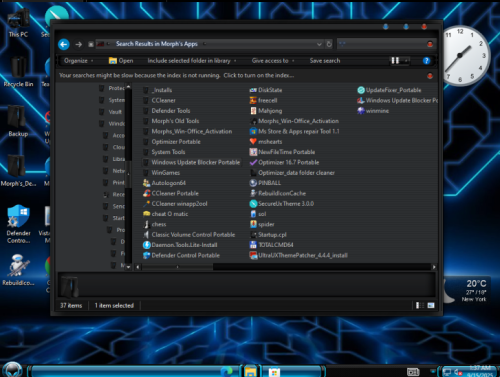Click the blue Back arrow button

(x=64, y=44)
